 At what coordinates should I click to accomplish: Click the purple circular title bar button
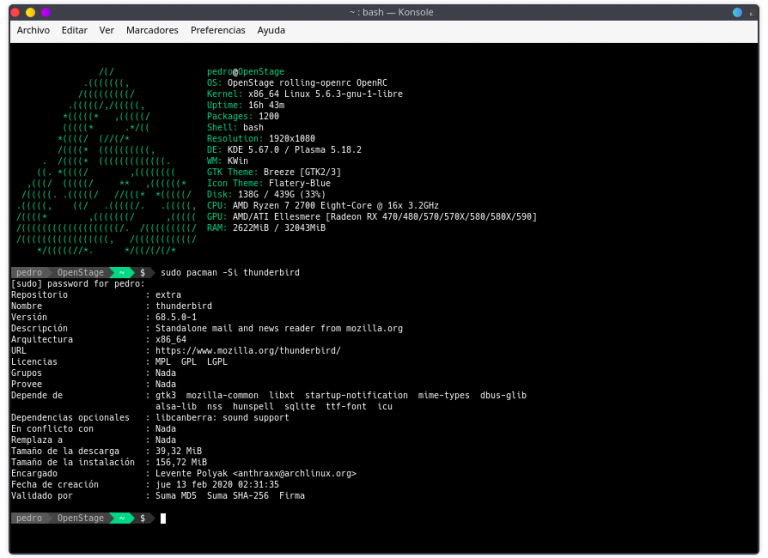click(x=46, y=12)
